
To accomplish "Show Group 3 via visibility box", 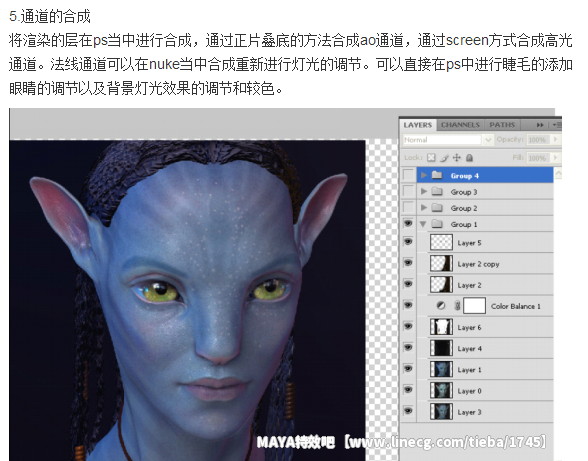I will 408,191.
